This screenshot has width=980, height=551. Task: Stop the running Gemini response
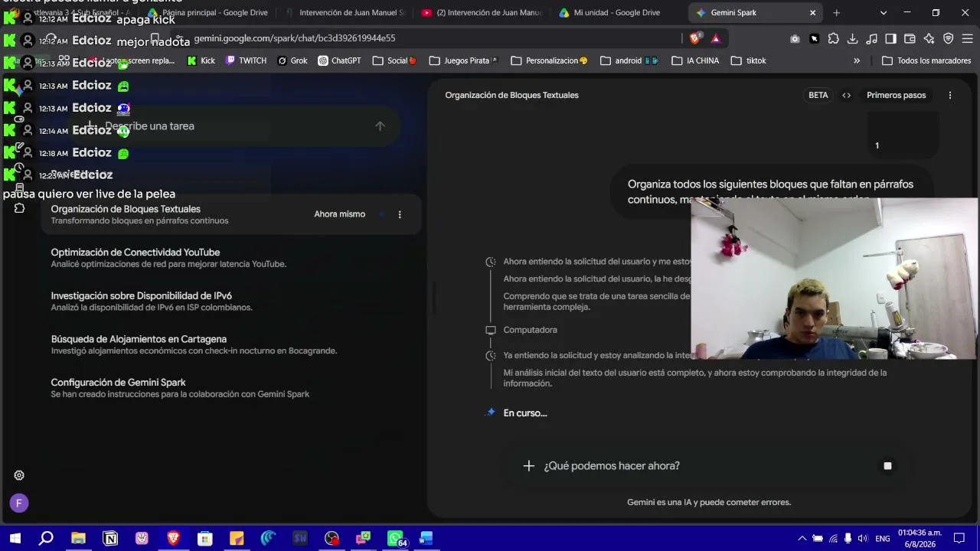coord(887,466)
